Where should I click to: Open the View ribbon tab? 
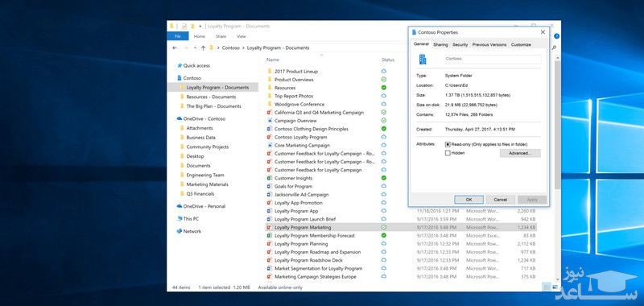pos(242,36)
